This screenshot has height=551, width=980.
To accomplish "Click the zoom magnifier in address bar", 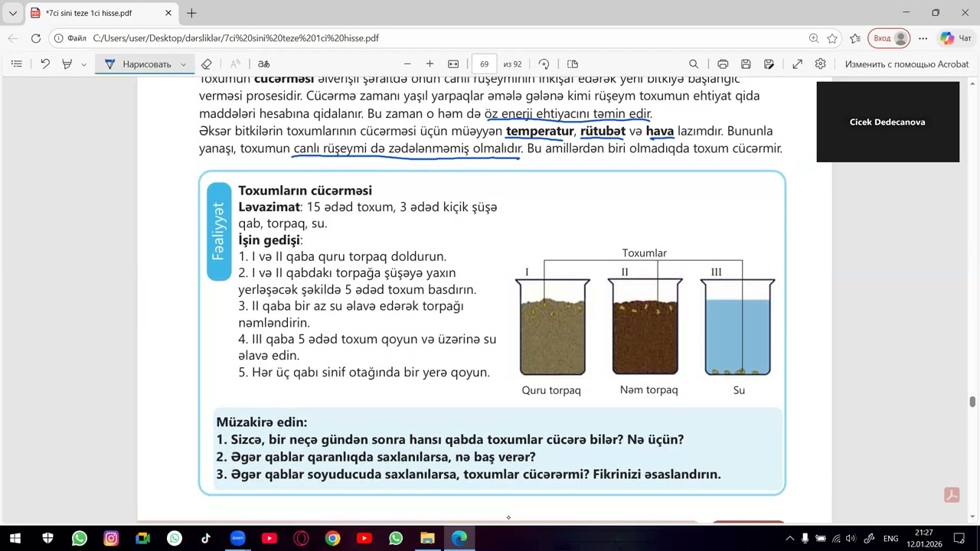I will coord(814,38).
